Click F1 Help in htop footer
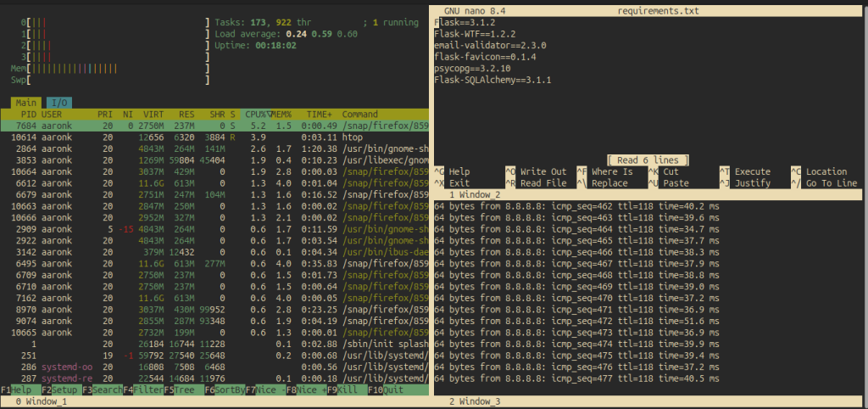868x409 pixels. pyautogui.click(x=16, y=389)
